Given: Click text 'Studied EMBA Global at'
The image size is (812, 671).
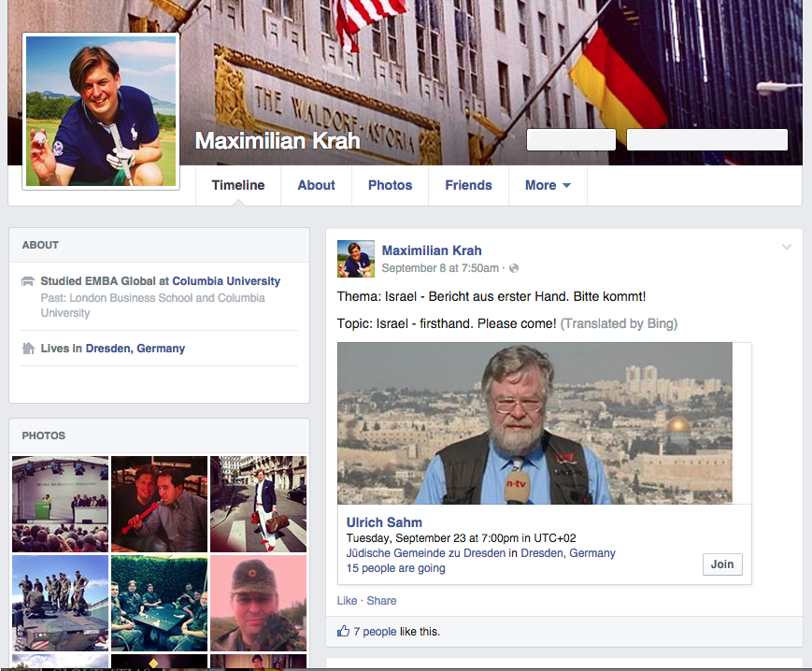Looking at the screenshot, I should (x=106, y=281).
